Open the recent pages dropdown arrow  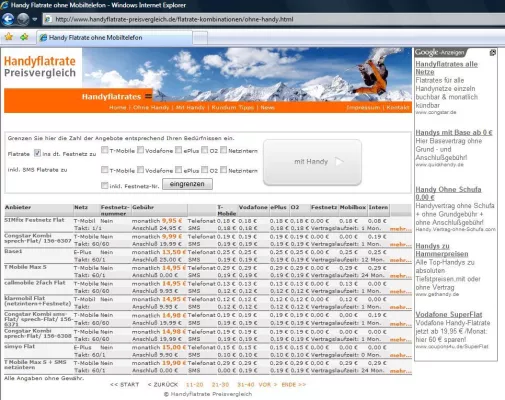pos(34,19)
